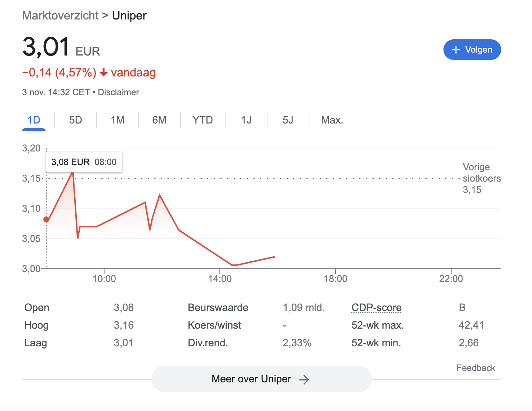This screenshot has width=532, height=411.
Task: Switch to the 5D chart tab
Action: 75,120
